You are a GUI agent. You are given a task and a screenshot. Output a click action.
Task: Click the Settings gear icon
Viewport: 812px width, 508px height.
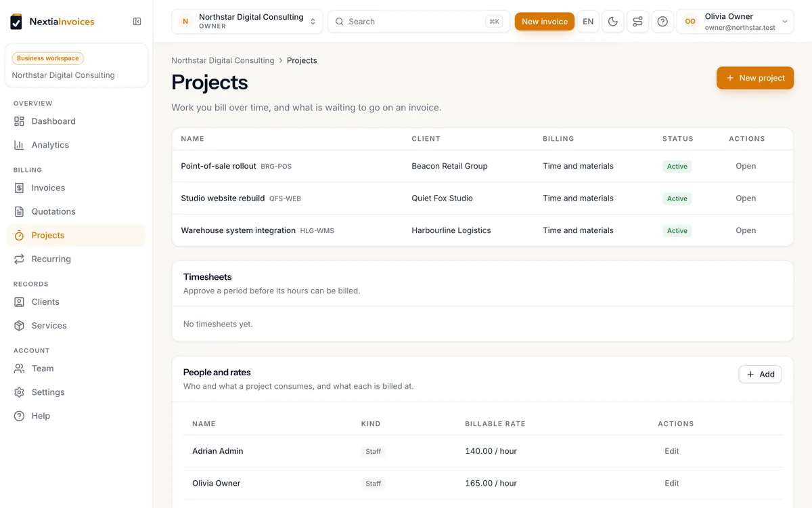(19, 392)
